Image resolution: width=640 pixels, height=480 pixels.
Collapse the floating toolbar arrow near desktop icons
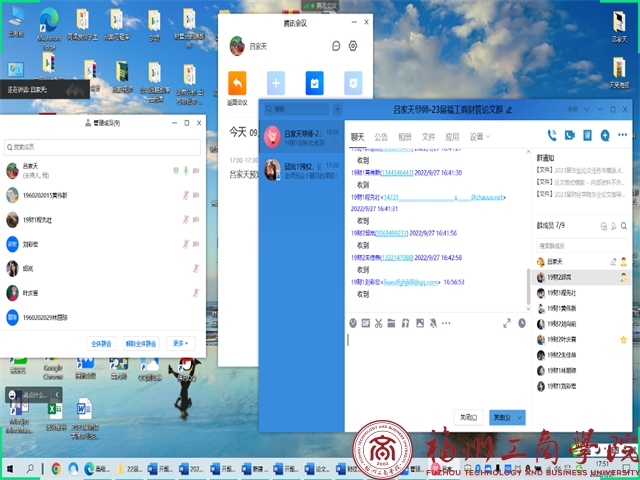pyautogui.click(x=57, y=394)
